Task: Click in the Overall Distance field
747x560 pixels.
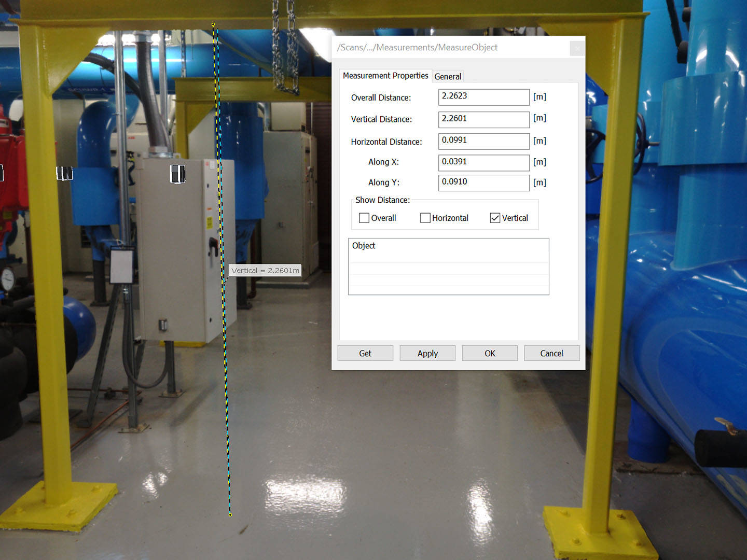Action: click(483, 97)
